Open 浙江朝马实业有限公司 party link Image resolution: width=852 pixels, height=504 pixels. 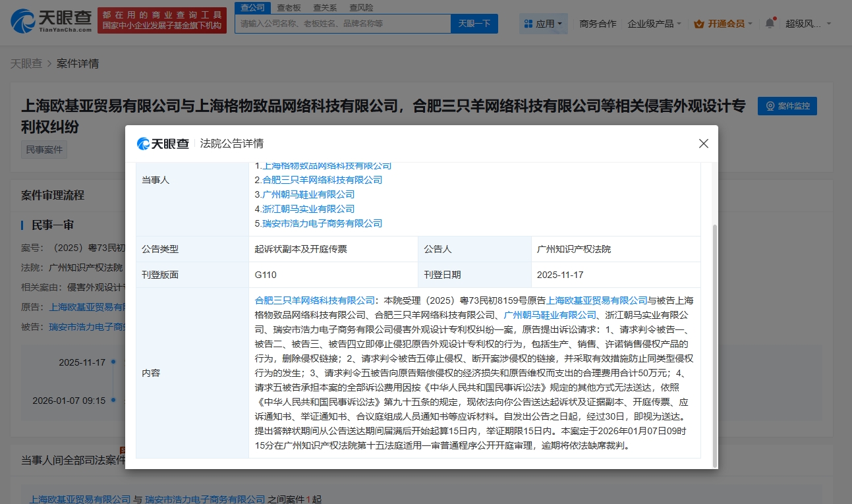pyautogui.click(x=308, y=209)
